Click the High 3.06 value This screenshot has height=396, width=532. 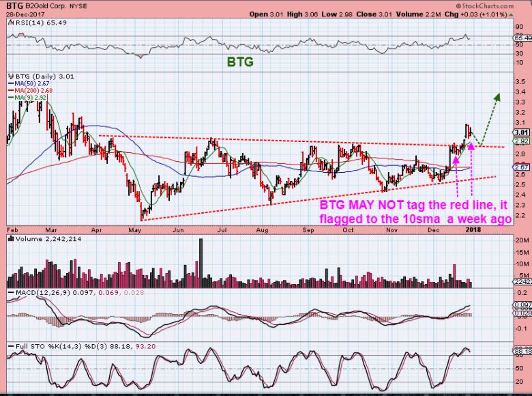point(302,14)
